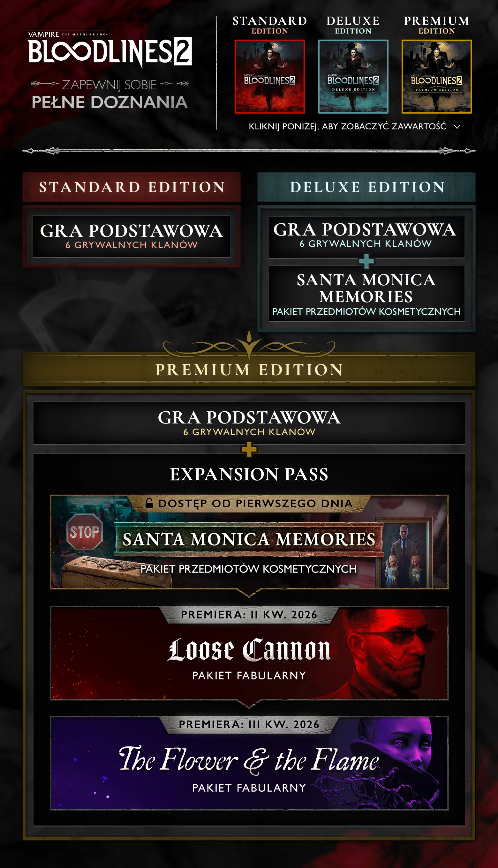Expand the chevron beside 'Kliknij poniżej'
498x868 pixels.
(457, 127)
